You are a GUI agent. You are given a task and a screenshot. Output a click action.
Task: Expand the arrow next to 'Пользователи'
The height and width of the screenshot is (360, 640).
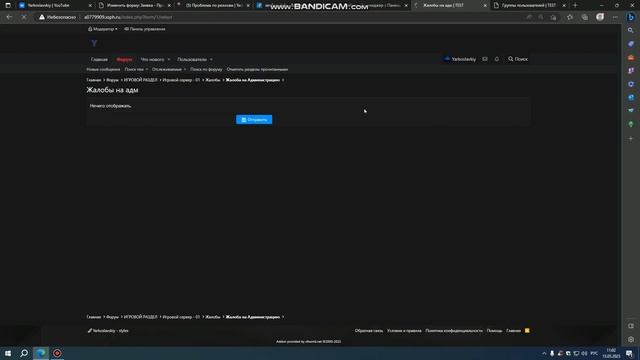click(x=211, y=60)
